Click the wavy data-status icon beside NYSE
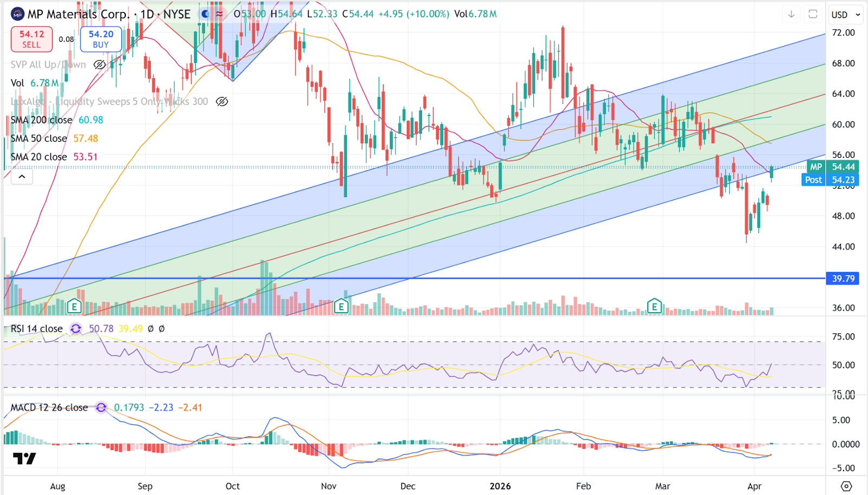Viewport: 868px width, 495px height. [x=219, y=14]
